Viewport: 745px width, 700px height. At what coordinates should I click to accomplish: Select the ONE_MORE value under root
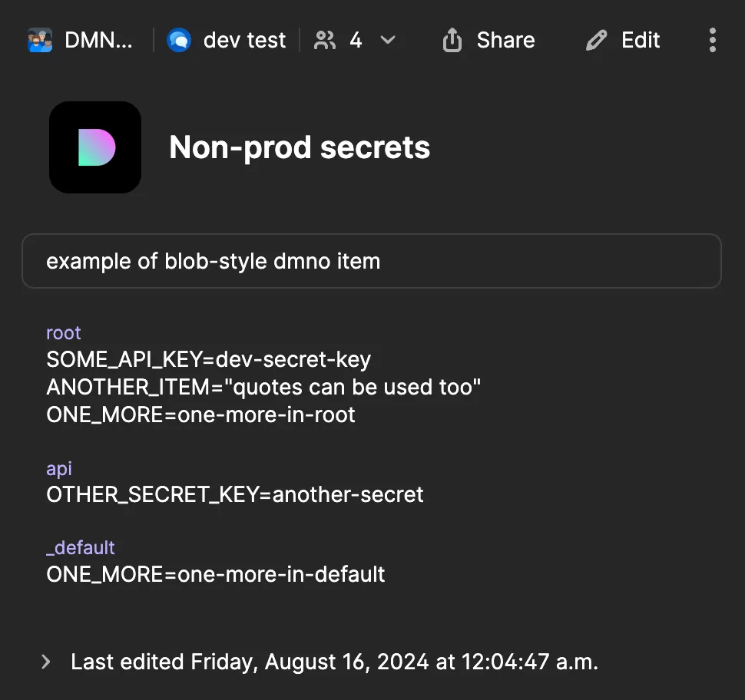pyautogui.click(x=200, y=414)
